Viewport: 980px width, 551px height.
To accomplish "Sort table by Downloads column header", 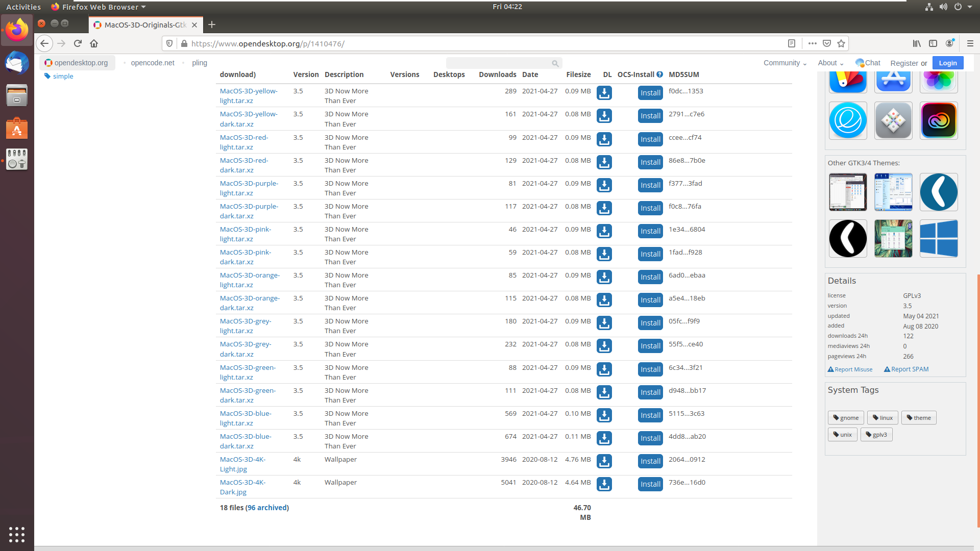I will tap(497, 74).
